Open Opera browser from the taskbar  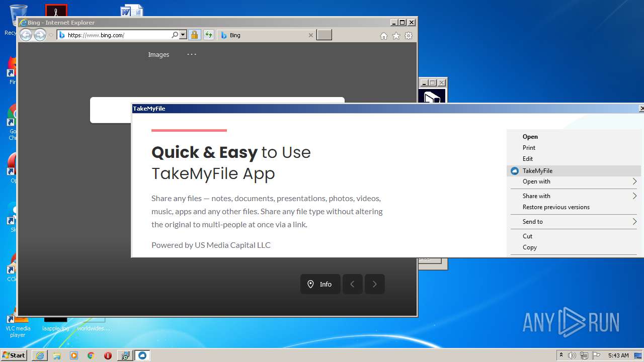[x=108, y=355]
